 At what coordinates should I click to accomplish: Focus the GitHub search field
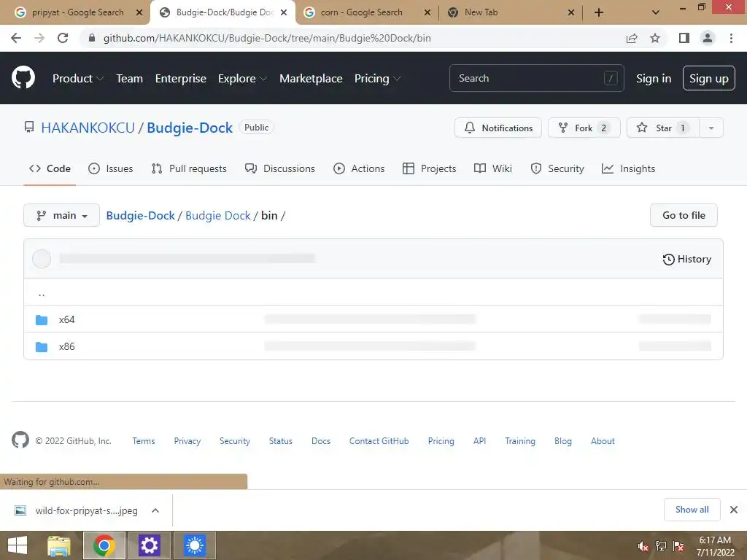tap(536, 78)
